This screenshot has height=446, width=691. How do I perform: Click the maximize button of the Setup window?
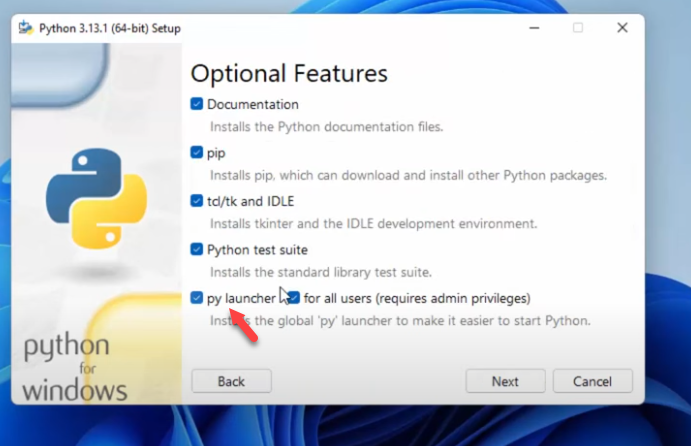[x=578, y=28]
